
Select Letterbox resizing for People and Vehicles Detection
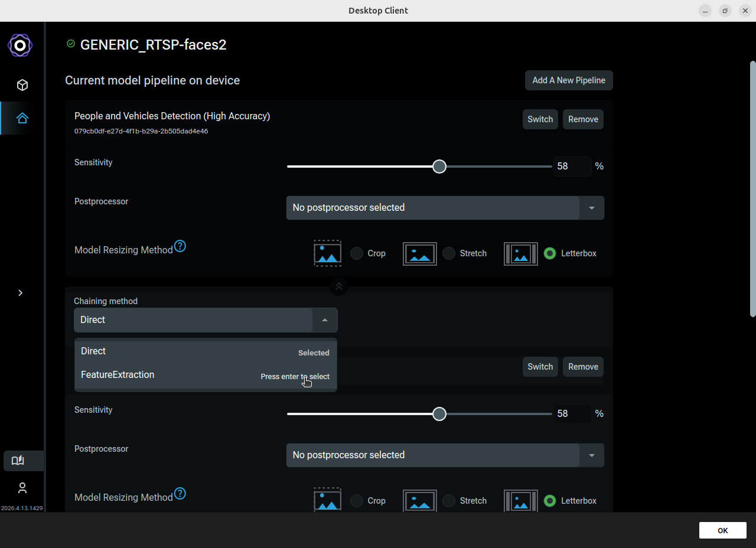coord(550,253)
